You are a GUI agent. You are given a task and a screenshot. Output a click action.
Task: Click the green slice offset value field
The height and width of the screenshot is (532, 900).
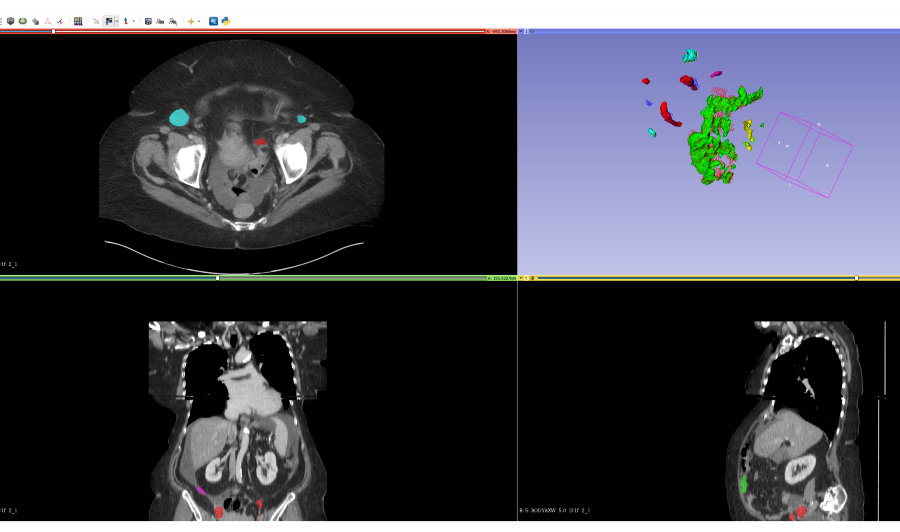502,278
